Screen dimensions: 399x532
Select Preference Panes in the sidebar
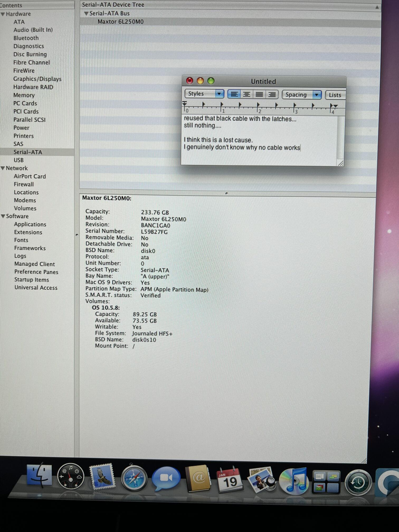(36, 272)
